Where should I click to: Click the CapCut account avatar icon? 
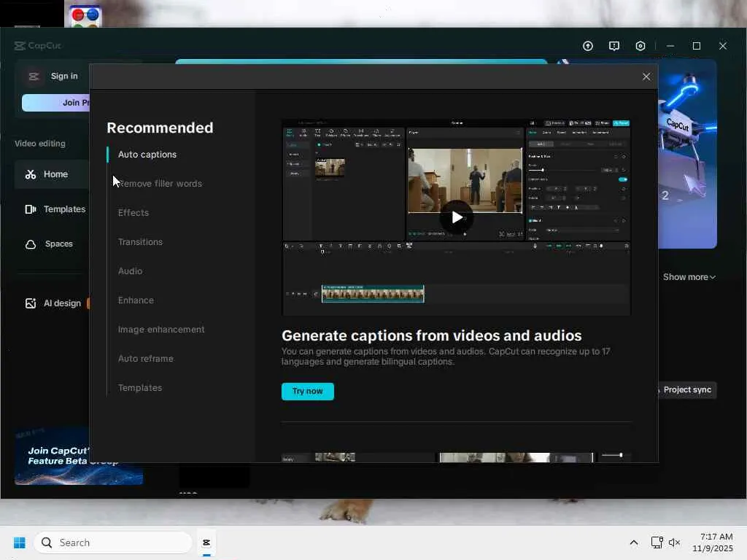point(34,76)
